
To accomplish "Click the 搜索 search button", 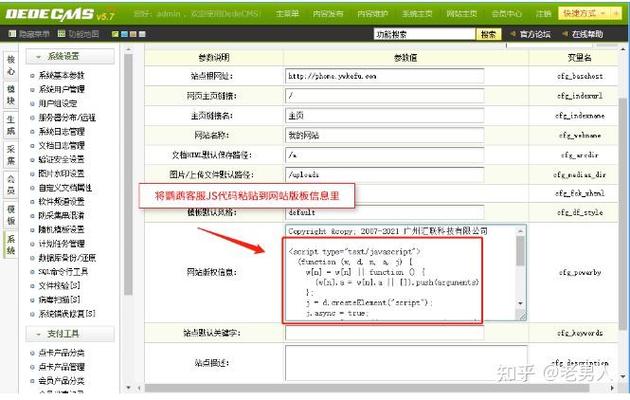I will pyautogui.click(x=489, y=34).
